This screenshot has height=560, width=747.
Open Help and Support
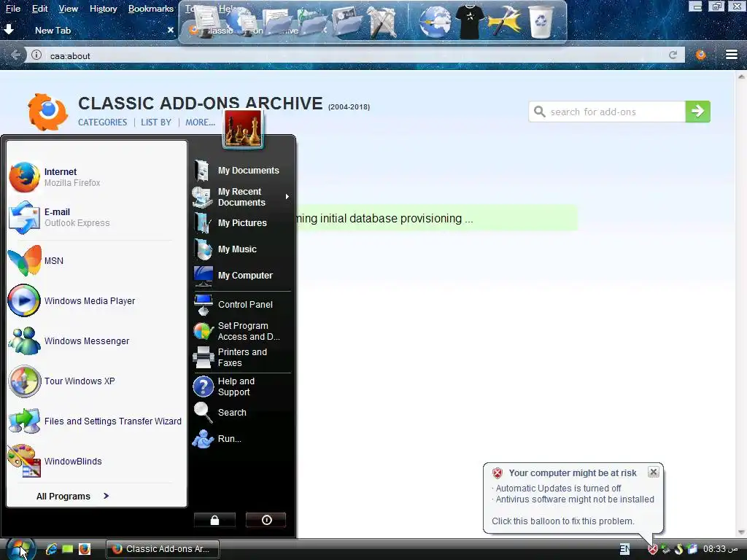[242, 386]
